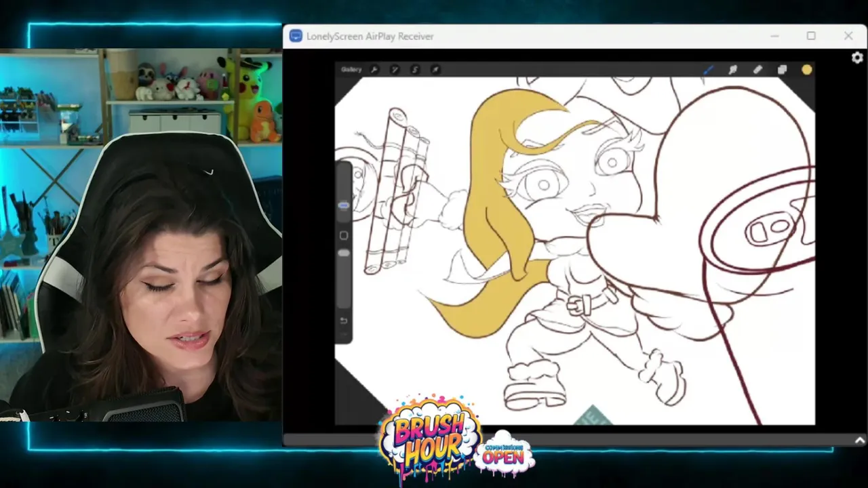Expand the up chevron at bottom-right of LonelyScreen
The width and height of the screenshot is (868, 488).
tap(860, 441)
